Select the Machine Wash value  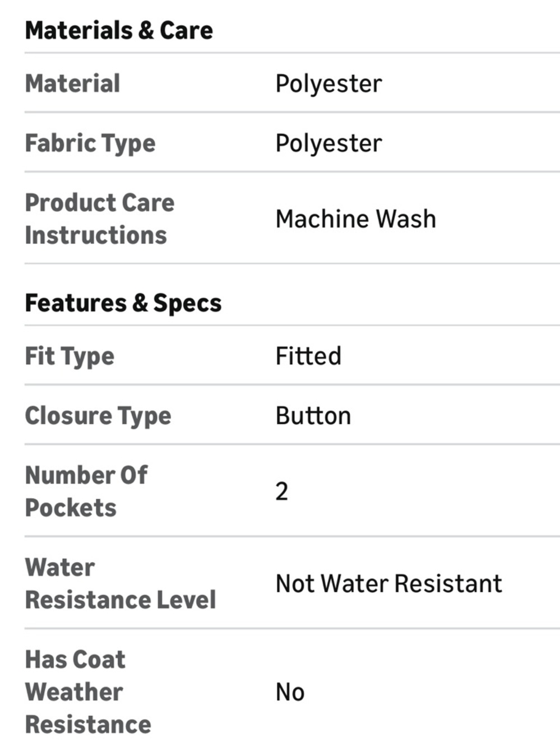[x=355, y=219]
